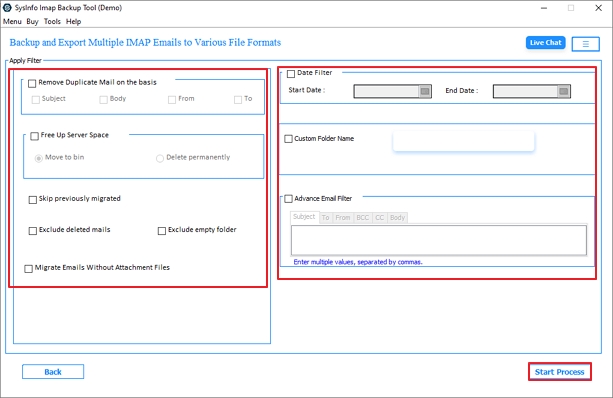613x398 pixels.
Task: Open the Buy menu
Action: click(32, 22)
